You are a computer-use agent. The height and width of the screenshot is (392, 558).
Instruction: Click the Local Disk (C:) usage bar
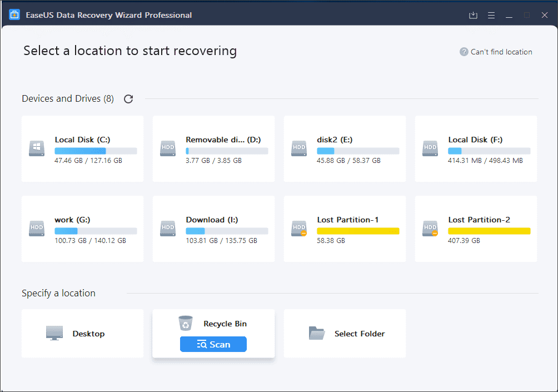[x=96, y=151]
